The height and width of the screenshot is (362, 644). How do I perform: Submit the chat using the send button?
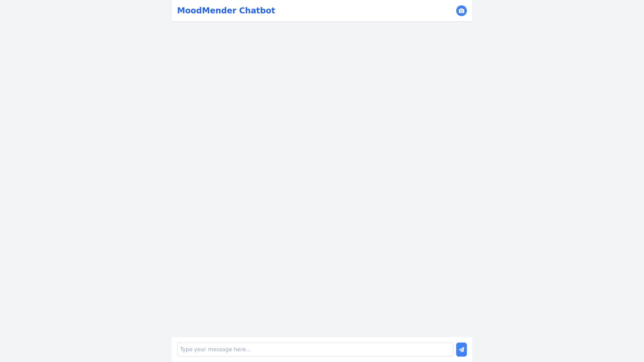point(461,350)
